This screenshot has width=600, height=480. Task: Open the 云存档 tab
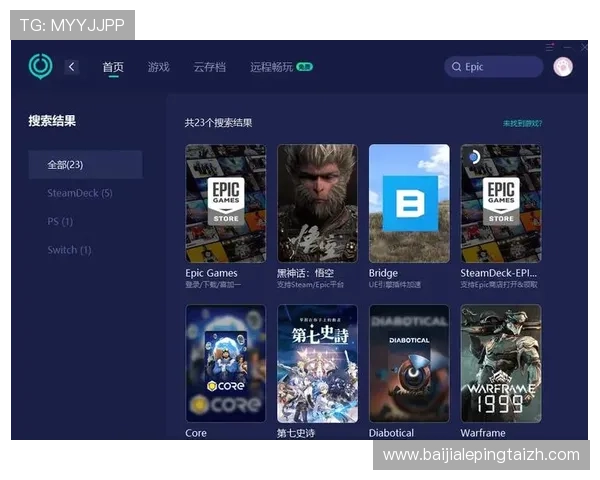tap(209, 67)
